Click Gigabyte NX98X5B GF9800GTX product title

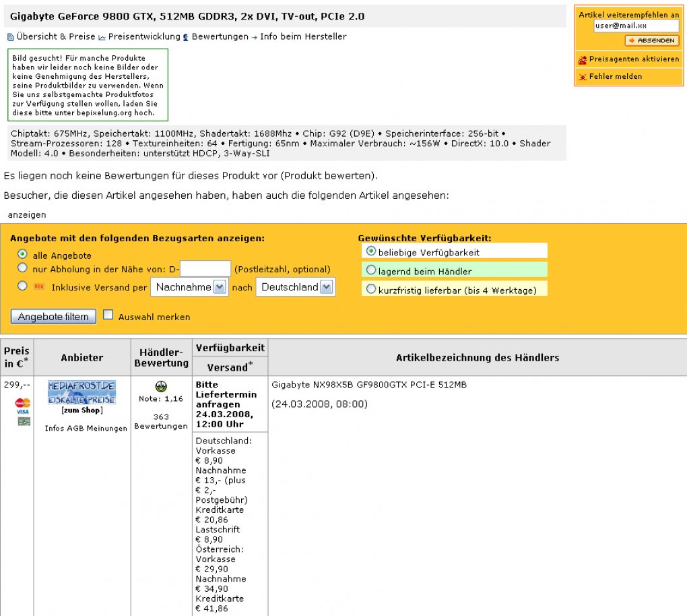[369, 385]
